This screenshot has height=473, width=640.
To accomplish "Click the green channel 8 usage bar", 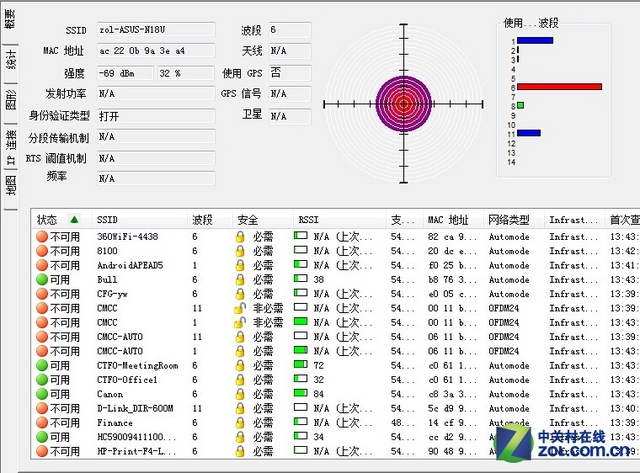I will click(520, 105).
